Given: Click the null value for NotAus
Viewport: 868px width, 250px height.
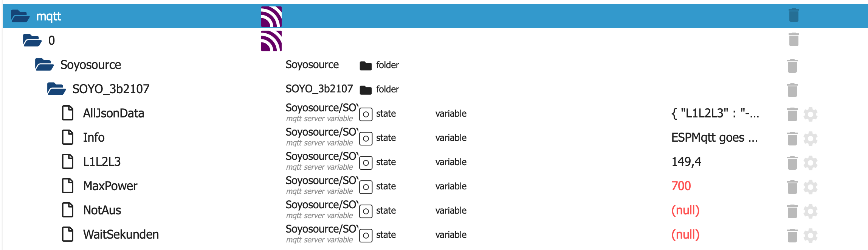Looking at the screenshot, I should (685, 210).
